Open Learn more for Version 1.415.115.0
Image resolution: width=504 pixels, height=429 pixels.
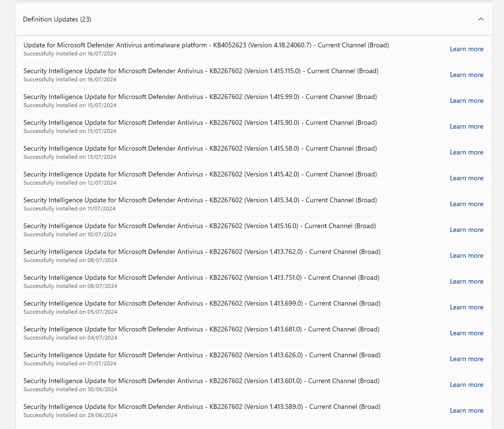coord(466,75)
